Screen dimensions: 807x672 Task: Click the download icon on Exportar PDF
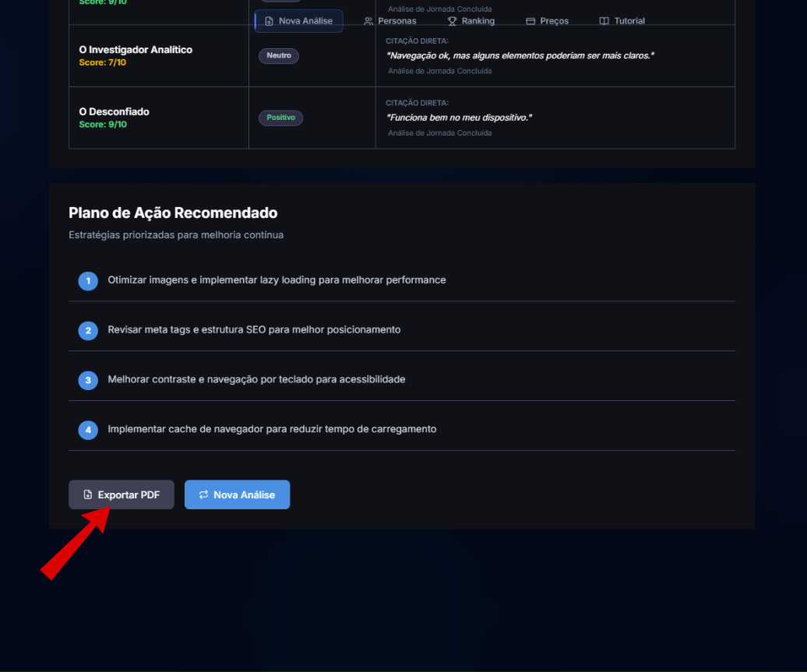click(x=88, y=495)
